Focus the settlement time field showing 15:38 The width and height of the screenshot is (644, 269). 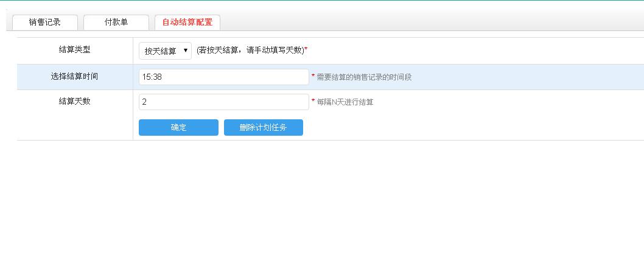(x=223, y=77)
